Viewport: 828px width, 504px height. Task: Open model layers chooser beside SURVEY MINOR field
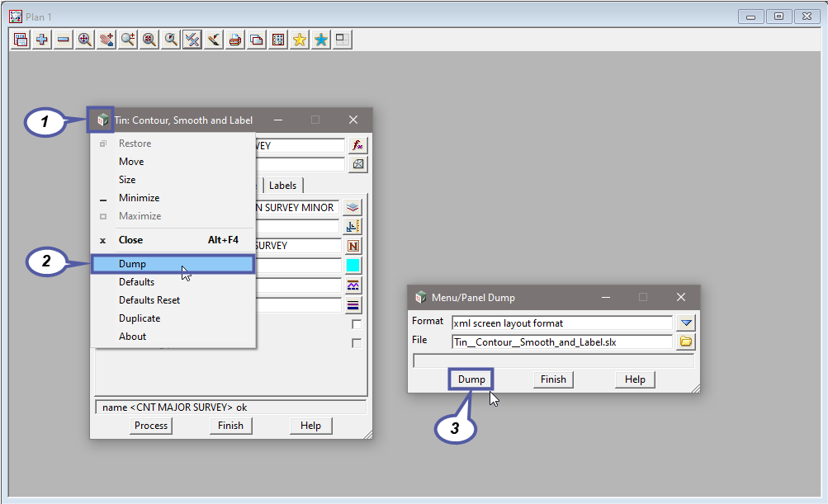tap(352, 208)
